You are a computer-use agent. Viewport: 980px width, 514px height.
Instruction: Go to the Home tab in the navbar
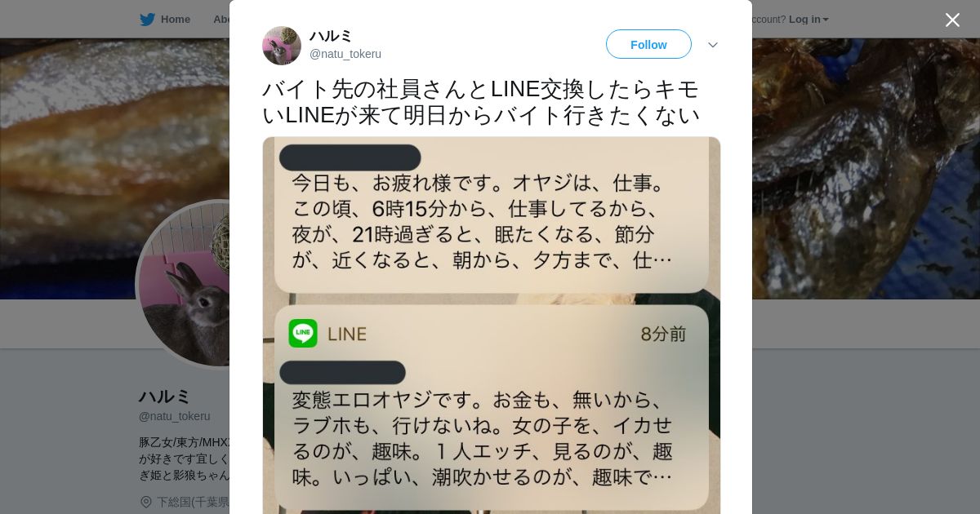[165, 20]
